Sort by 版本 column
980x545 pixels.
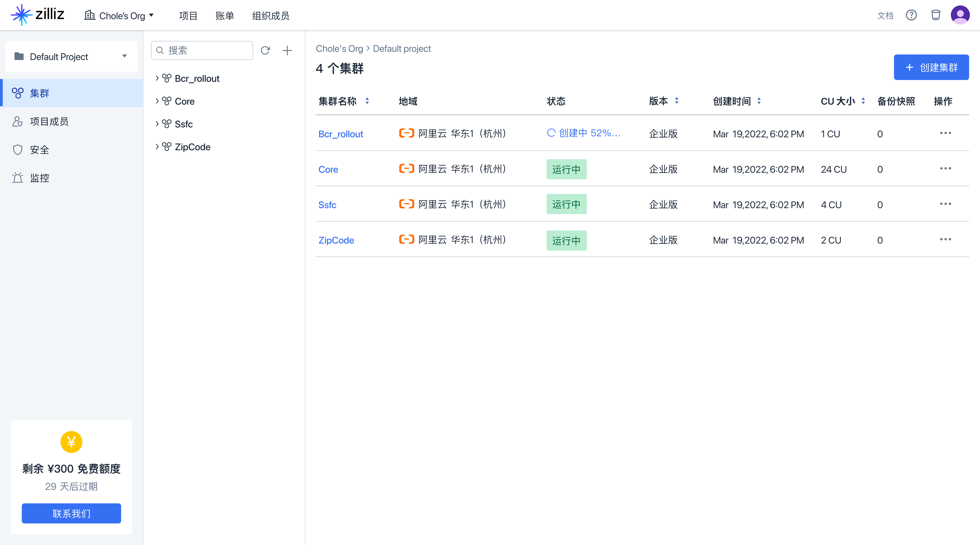676,101
